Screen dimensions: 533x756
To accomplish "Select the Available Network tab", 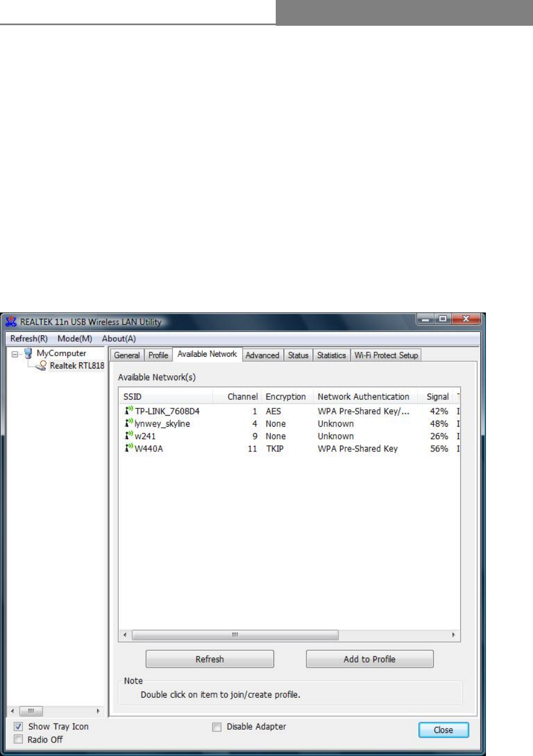I will click(207, 354).
